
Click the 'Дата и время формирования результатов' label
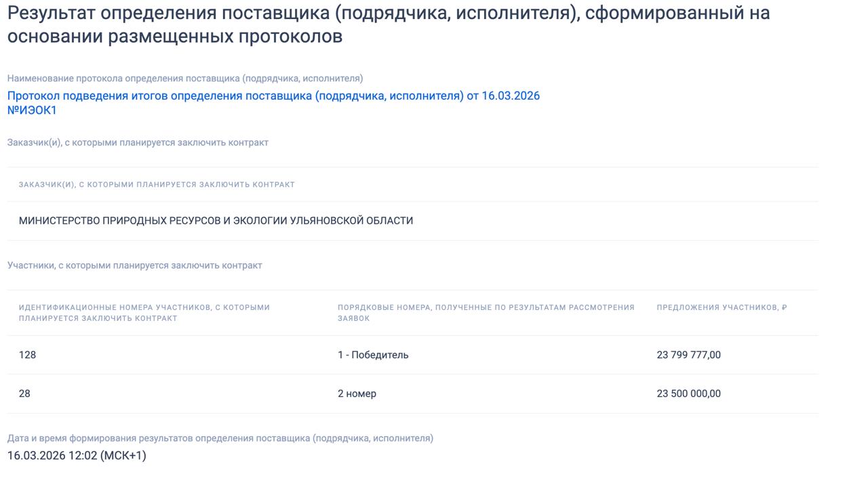[x=220, y=438]
